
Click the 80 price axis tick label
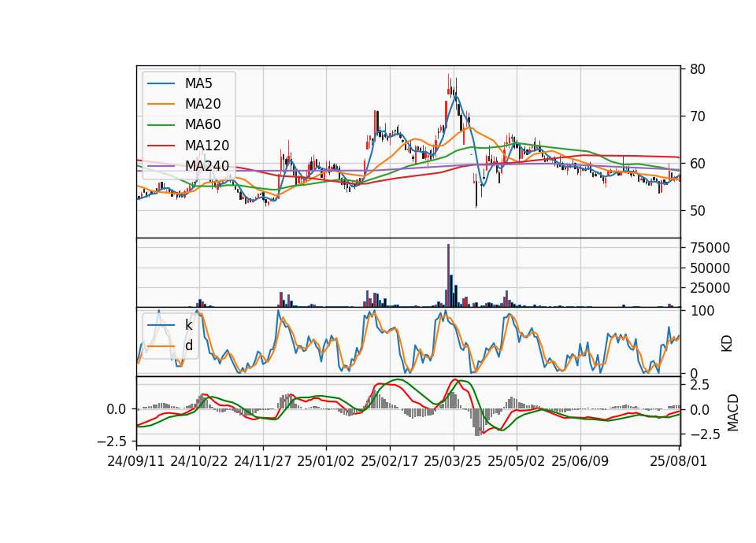(698, 69)
